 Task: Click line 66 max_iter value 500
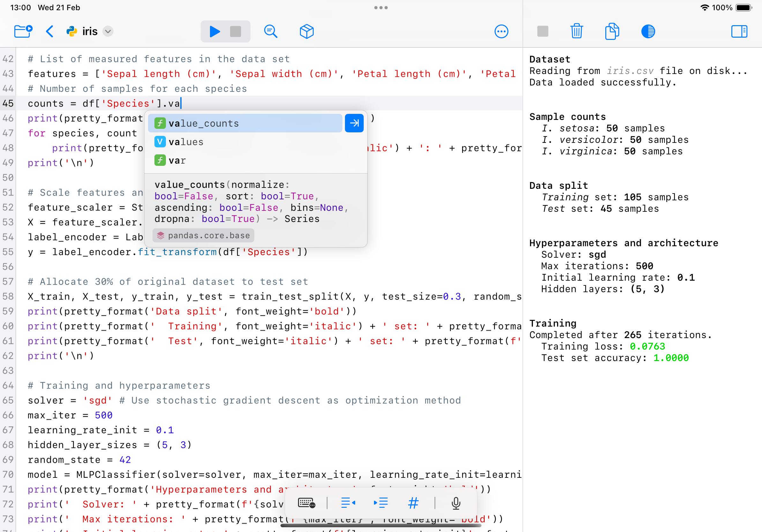(104, 415)
